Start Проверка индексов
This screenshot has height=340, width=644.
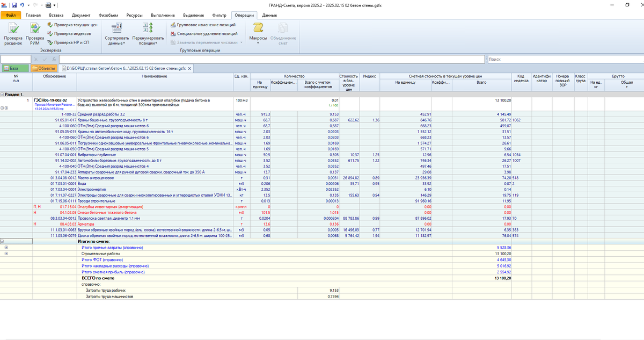click(x=69, y=33)
